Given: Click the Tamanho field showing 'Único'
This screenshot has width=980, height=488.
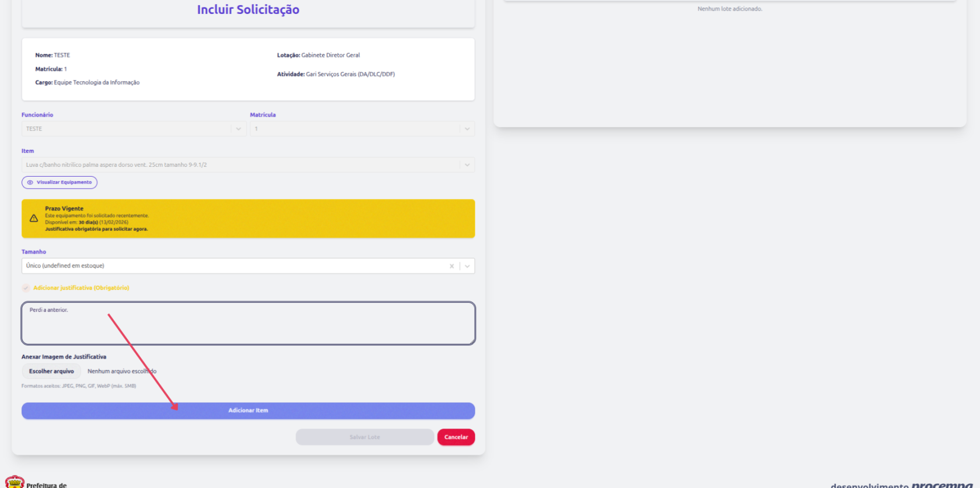Looking at the screenshot, I should (x=233, y=266).
